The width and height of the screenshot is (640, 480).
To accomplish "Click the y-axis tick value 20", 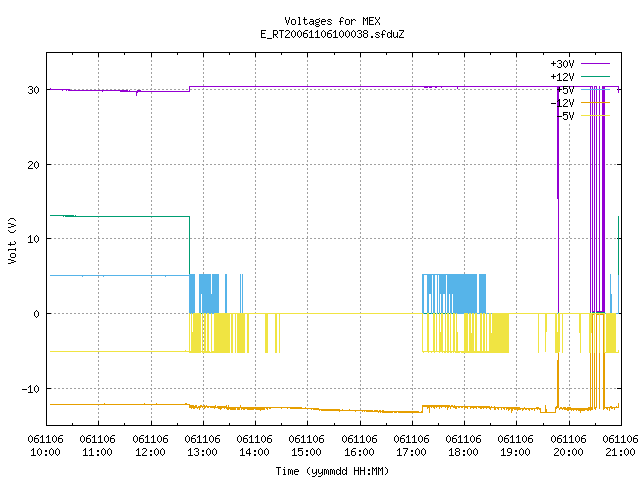I will (33, 165).
